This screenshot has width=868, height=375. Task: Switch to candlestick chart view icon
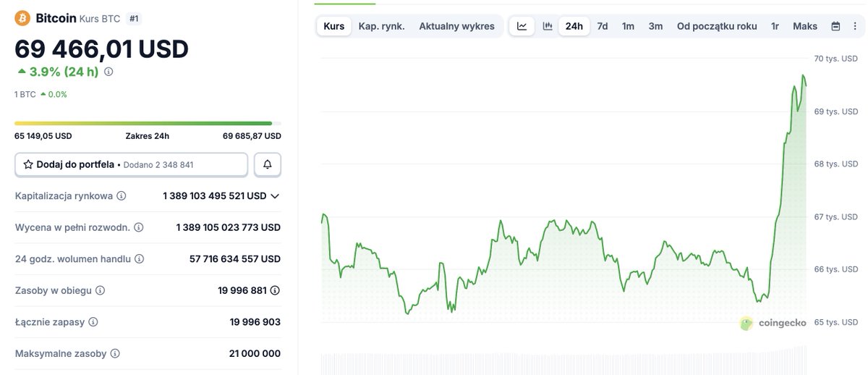[x=548, y=26]
